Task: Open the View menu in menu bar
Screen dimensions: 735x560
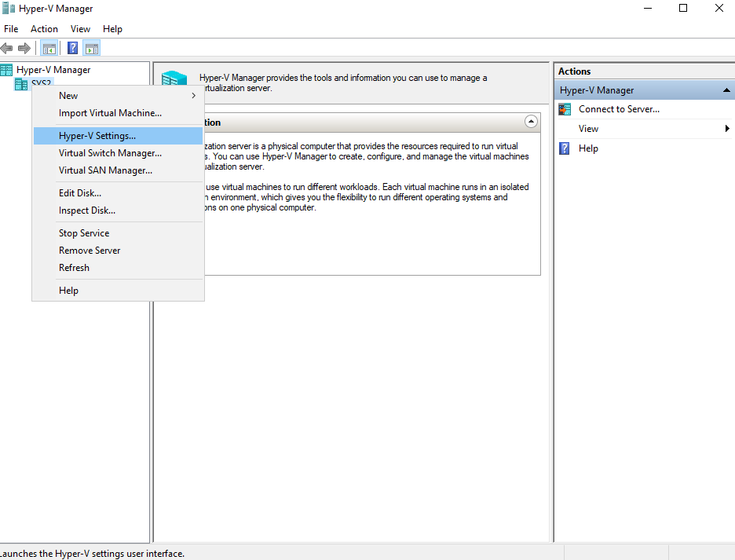Action: coord(80,29)
